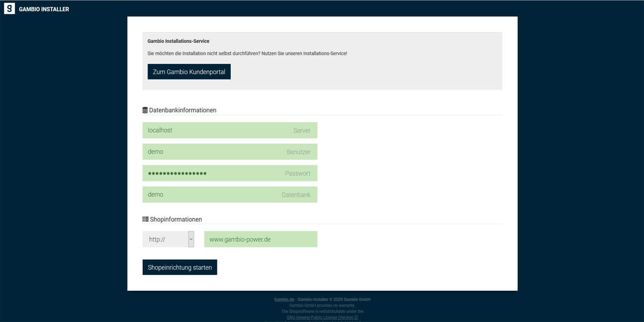Click the footer text 'Gambio GmbH provides no warranty'
The height and width of the screenshot is (322, 644).
(323, 305)
